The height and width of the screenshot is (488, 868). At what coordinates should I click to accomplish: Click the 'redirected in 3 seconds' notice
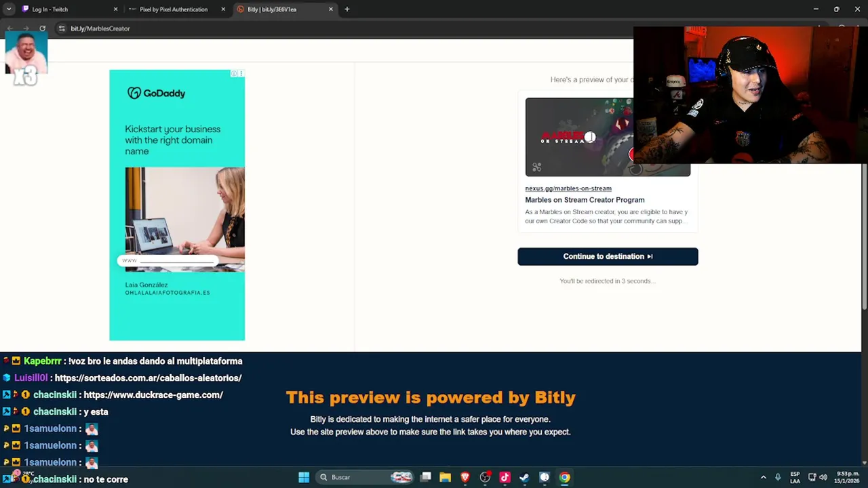coord(607,281)
